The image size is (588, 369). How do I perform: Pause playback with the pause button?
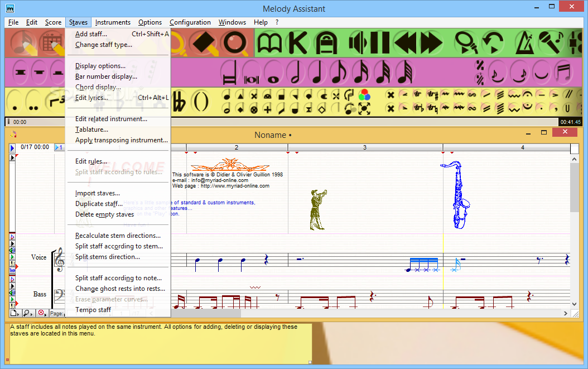tap(380, 43)
